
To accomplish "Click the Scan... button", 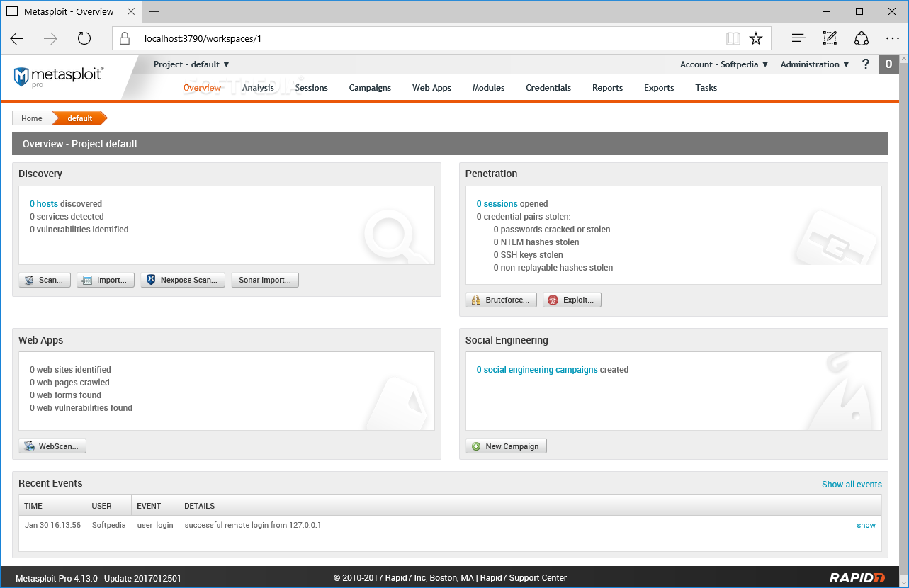I will (x=45, y=280).
